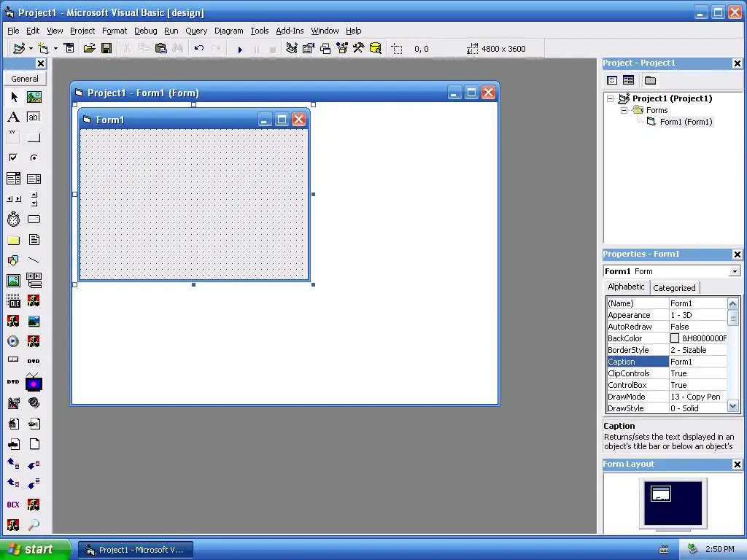Click the Add Form toolbar icon
The height and width of the screenshot is (560, 747).
(43, 48)
